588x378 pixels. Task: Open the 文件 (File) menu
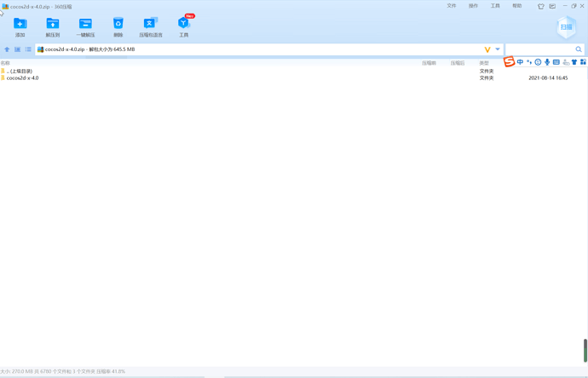click(452, 6)
